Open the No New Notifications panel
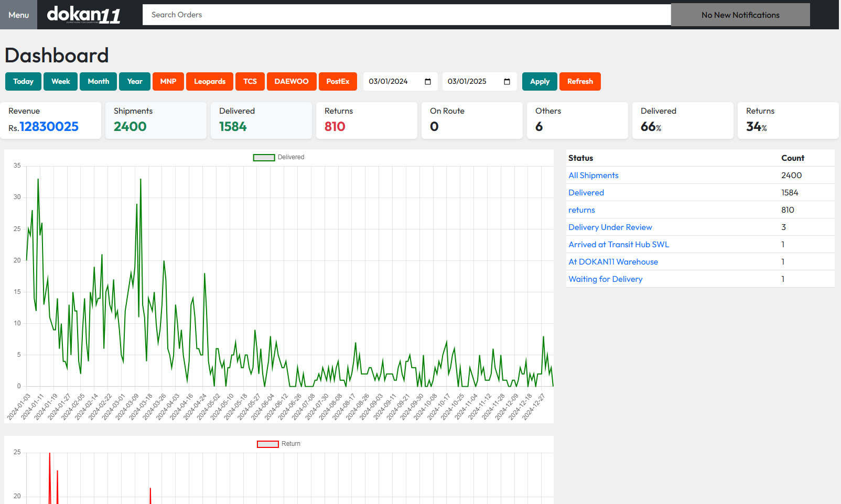 click(740, 15)
